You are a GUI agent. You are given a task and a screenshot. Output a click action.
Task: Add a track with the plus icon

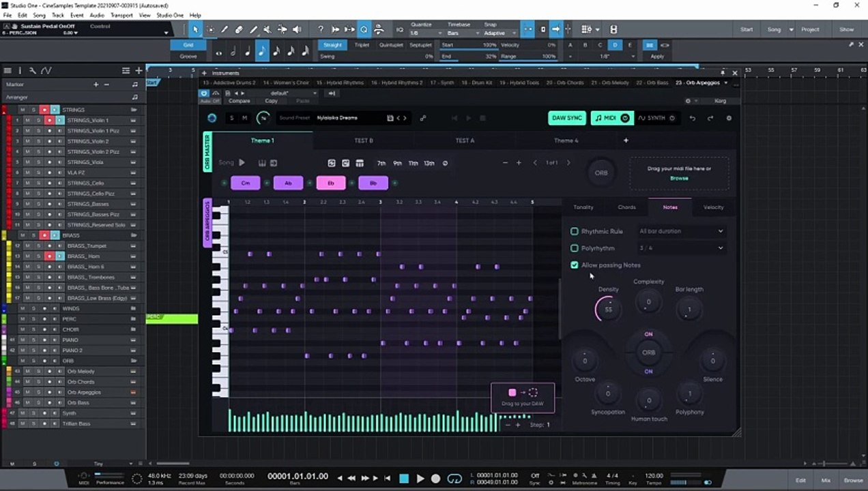tap(139, 70)
